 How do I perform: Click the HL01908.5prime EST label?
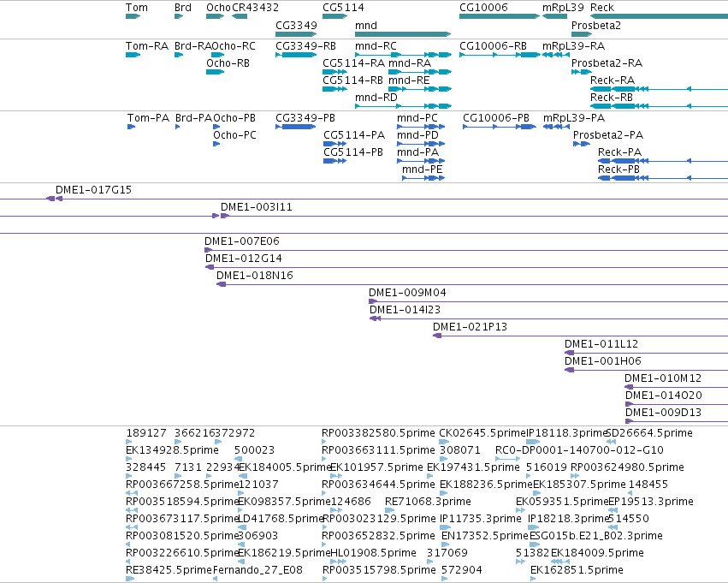pos(373,553)
